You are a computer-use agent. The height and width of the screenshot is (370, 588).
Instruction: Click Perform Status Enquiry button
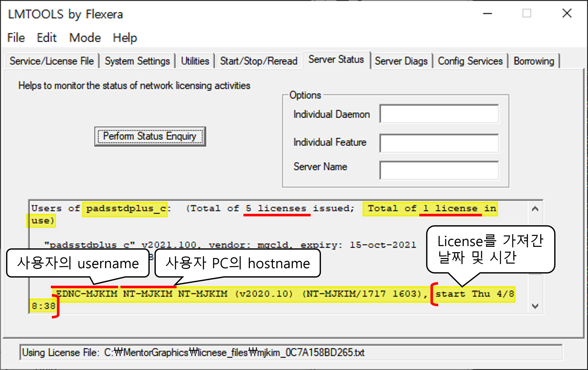[x=150, y=136]
